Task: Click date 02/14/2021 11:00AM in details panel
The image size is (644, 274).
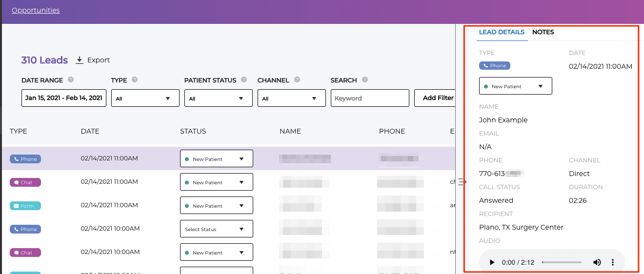Action: coord(601,66)
